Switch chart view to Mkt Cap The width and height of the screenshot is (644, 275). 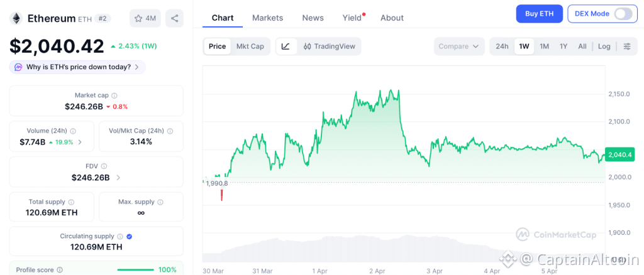[250, 46]
